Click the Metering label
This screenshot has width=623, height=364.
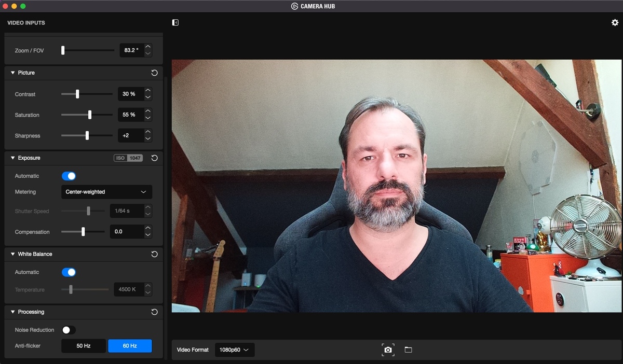click(x=25, y=192)
